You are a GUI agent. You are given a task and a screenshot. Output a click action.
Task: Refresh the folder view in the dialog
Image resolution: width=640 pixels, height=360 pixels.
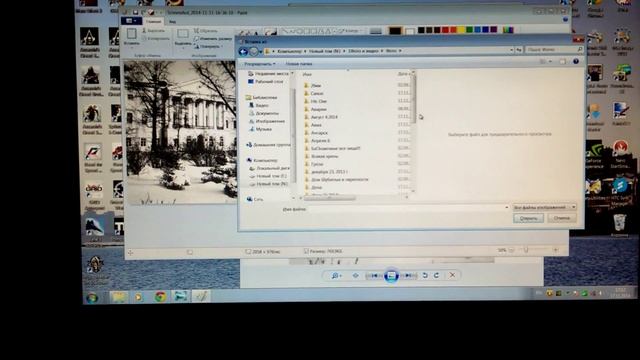(519, 50)
